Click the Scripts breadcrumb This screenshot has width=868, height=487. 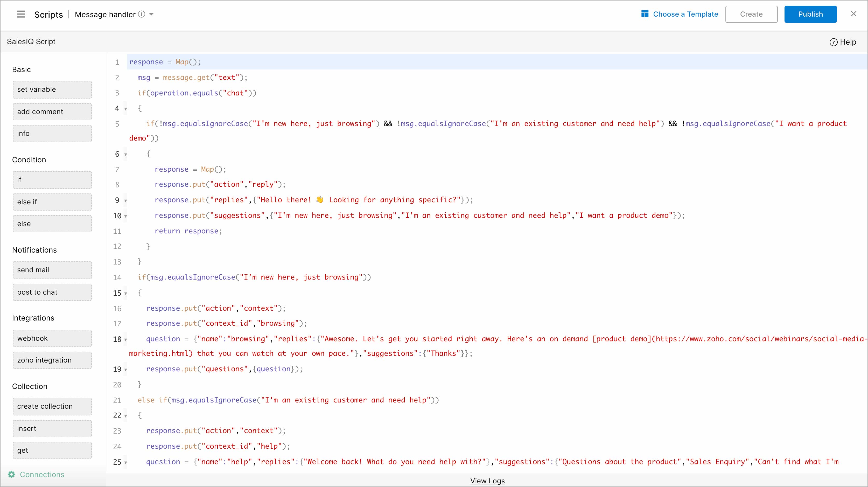[48, 15]
